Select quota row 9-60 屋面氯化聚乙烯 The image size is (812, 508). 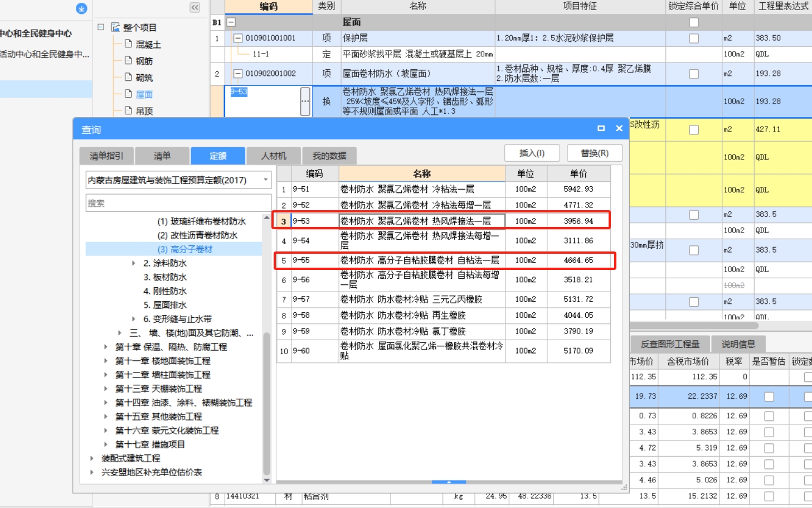(444, 351)
